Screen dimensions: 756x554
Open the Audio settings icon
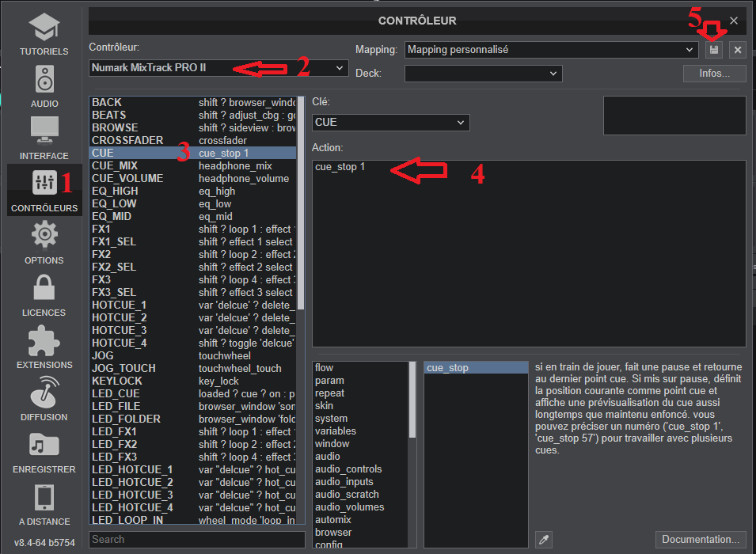pos(44,81)
